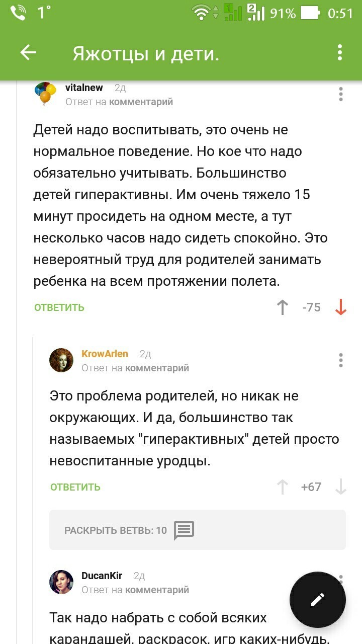
Task: Tap vitalnew's username
Action: point(84,88)
